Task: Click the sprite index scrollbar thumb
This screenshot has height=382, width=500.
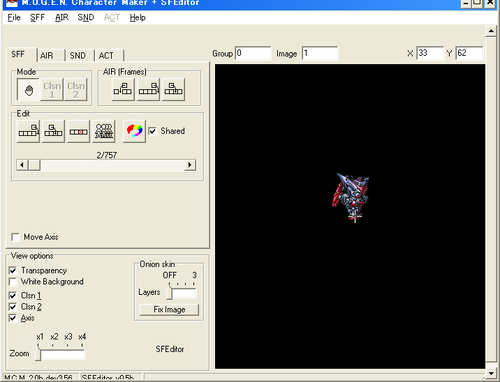Action: coord(34,165)
